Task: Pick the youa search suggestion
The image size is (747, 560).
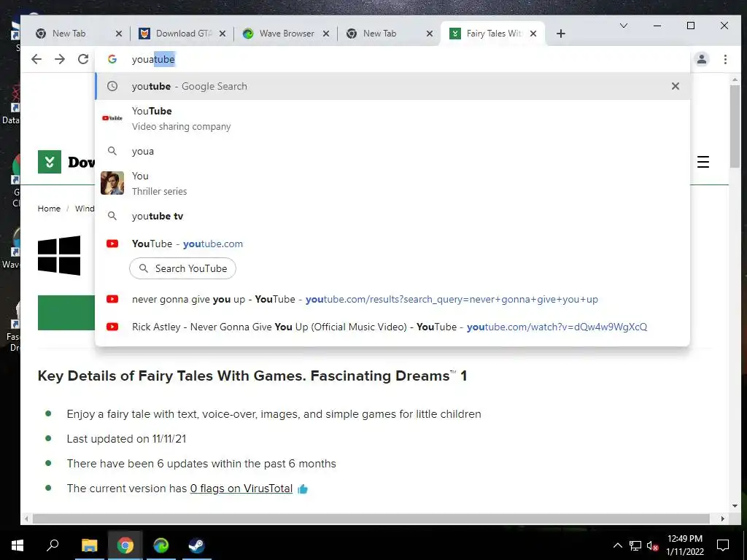Action: click(392, 151)
